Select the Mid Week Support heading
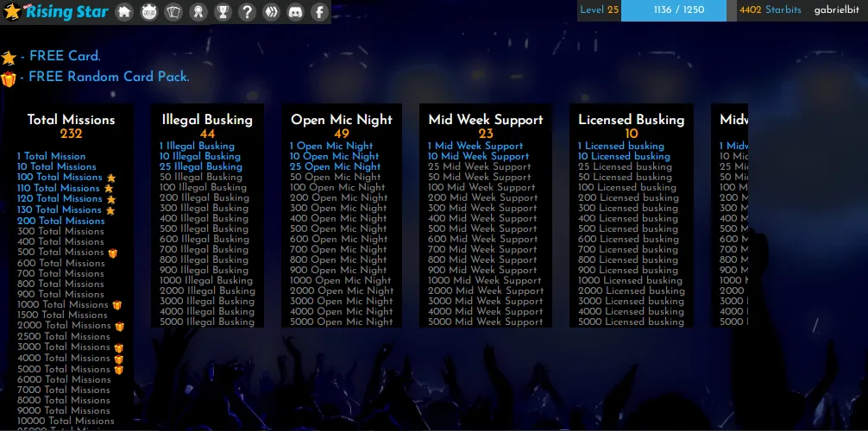The height and width of the screenshot is (431, 868). [486, 120]
